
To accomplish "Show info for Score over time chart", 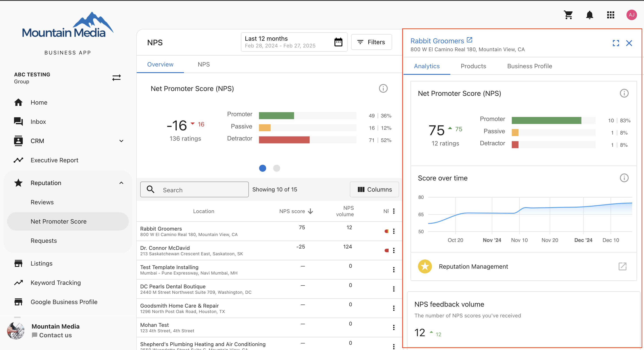I will tap(624, 178).
